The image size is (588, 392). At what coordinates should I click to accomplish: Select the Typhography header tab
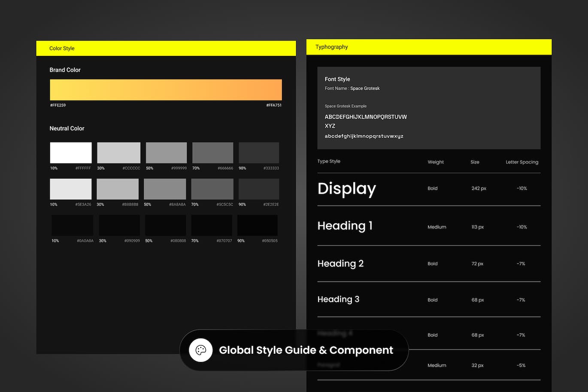pos(331,47)
